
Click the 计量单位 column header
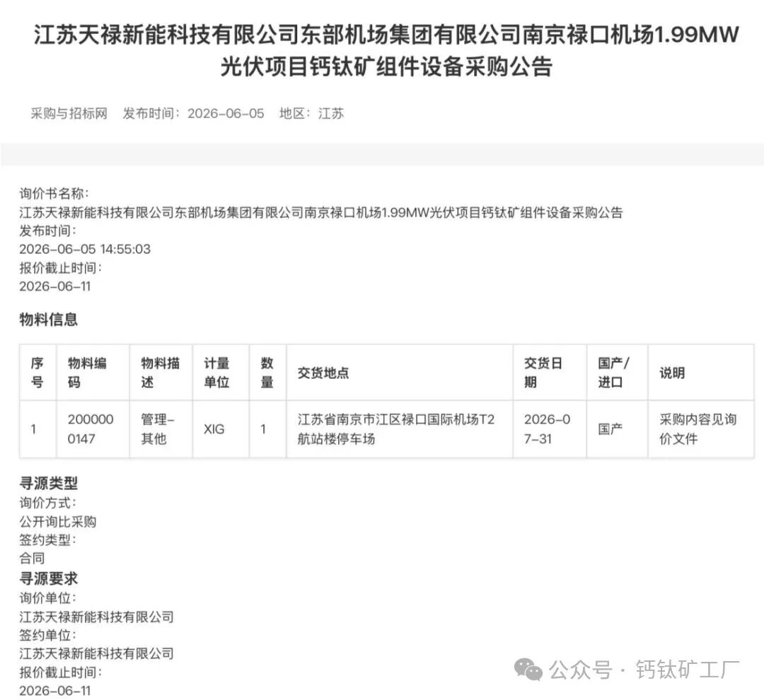[221, 373]
